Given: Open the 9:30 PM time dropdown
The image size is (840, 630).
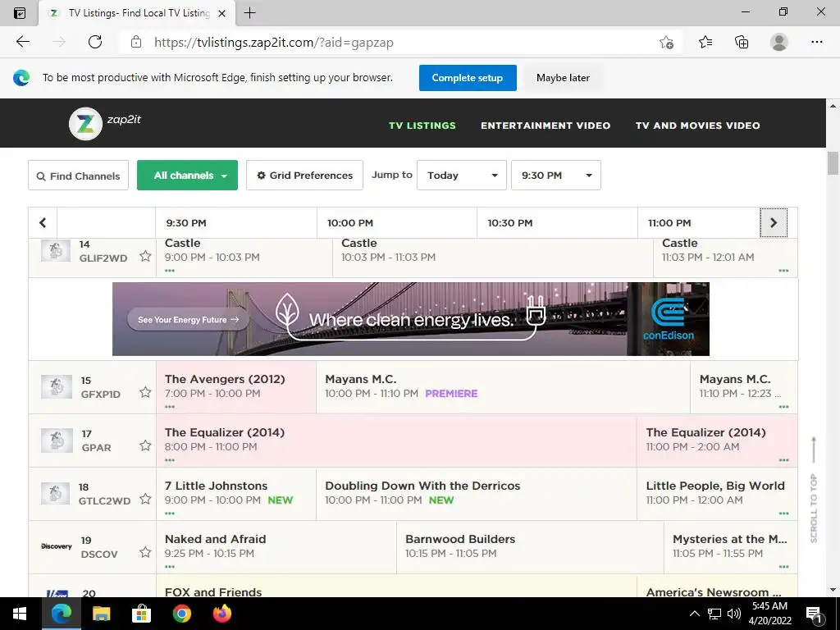Looking at the screenshot, I should [x=555, y=176].
